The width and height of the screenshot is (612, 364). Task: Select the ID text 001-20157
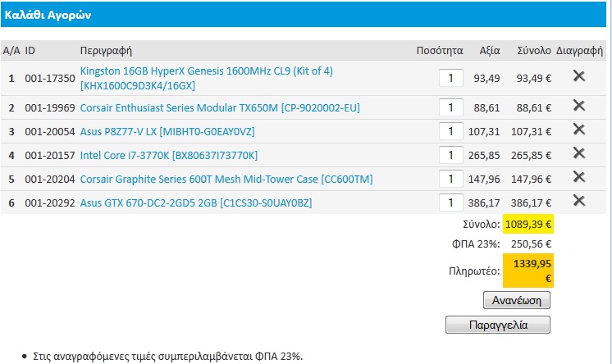point(49,155)
